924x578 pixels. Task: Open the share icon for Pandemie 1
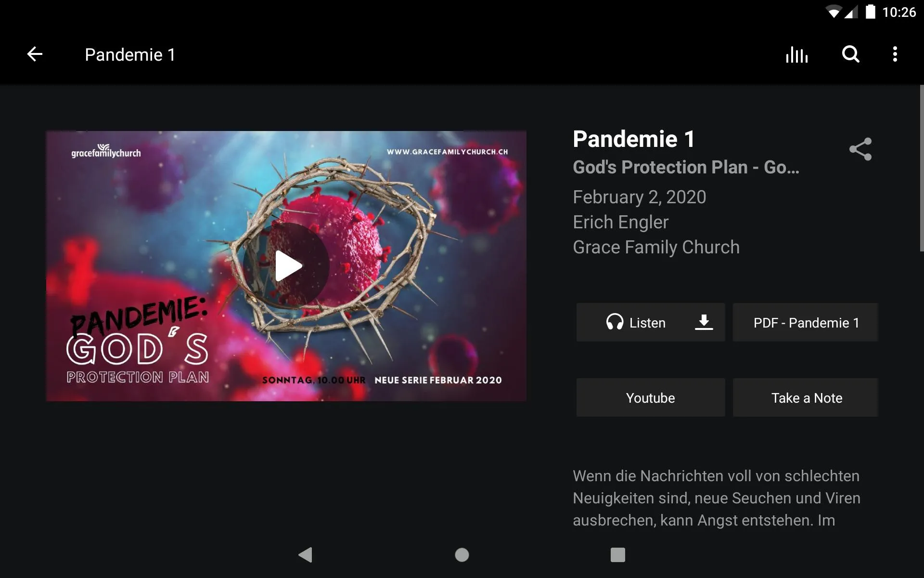click(x=860, y=150)
